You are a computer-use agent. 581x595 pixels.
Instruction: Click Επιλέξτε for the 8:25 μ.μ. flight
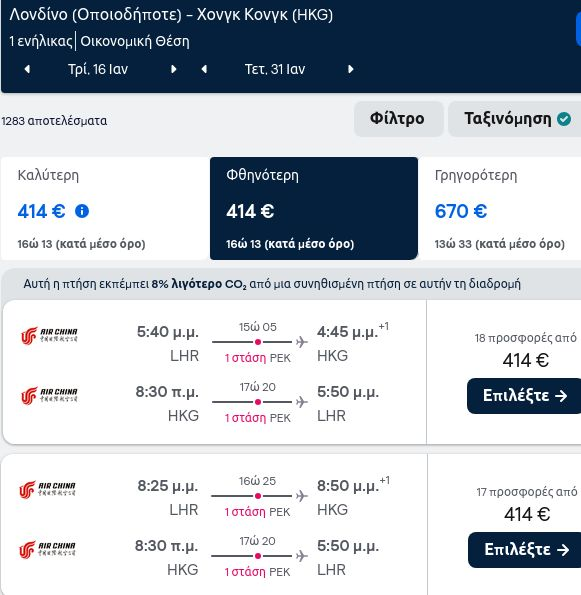pyautogui.click(x=525, y=550)
